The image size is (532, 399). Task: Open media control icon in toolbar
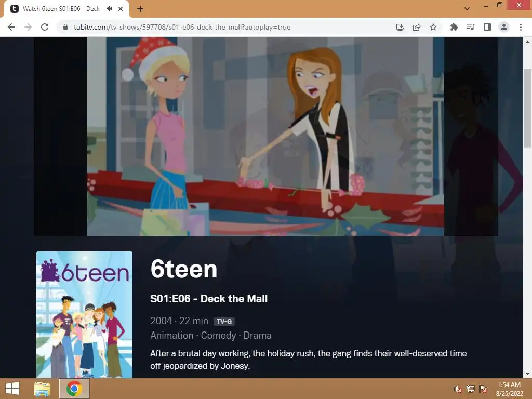point(470,27)
